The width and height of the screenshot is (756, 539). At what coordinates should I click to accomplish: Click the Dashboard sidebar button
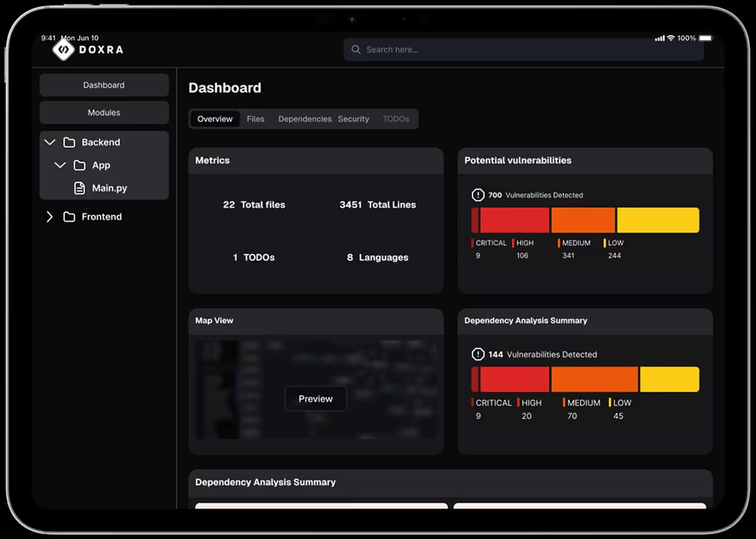[x=104, y=85]
